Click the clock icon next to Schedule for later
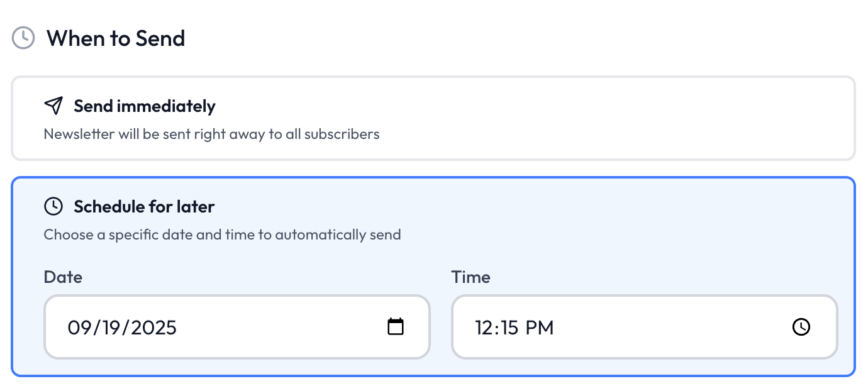This screenshot has width=868, height=391. 54,206
